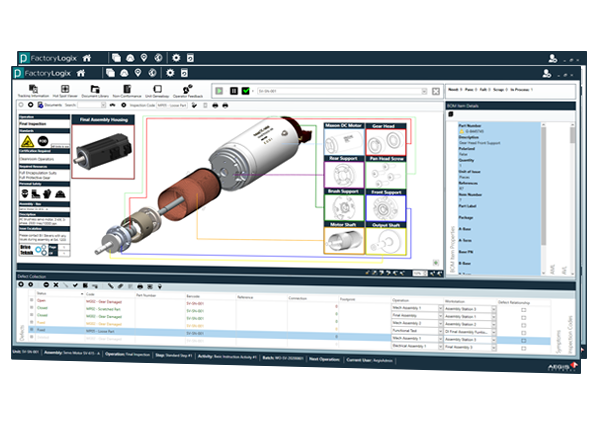Click the user account icon in front window
Viewport: 601px width, 428px height.
coord(547,74)
